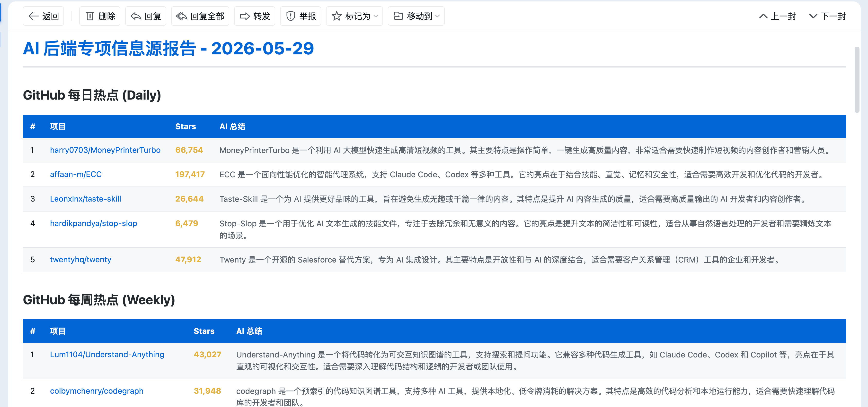The height and width of the screenshot is (407, 868).
Task: Open Leonxlnx/taste-skill repository link
Action: pos(86,199)
